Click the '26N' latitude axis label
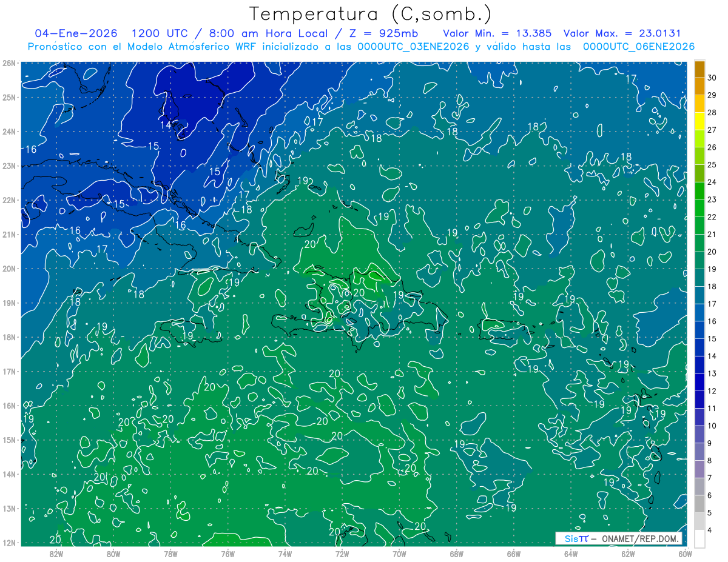 point(8,63)
